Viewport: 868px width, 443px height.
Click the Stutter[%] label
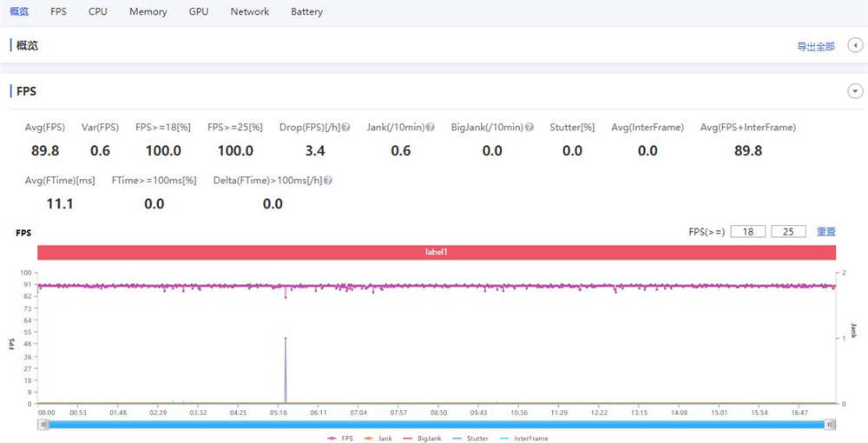click(x=572, y=128)
